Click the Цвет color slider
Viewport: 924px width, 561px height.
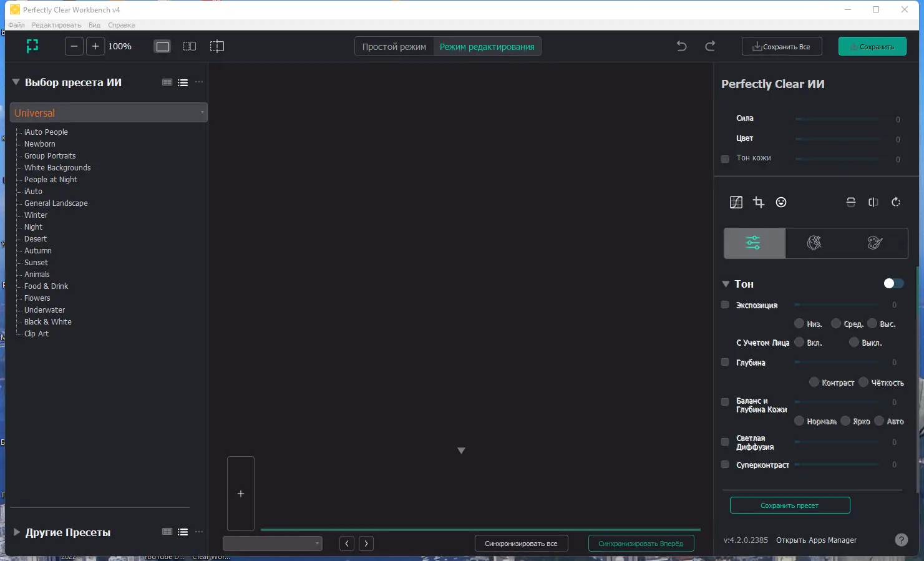point(837,139)
